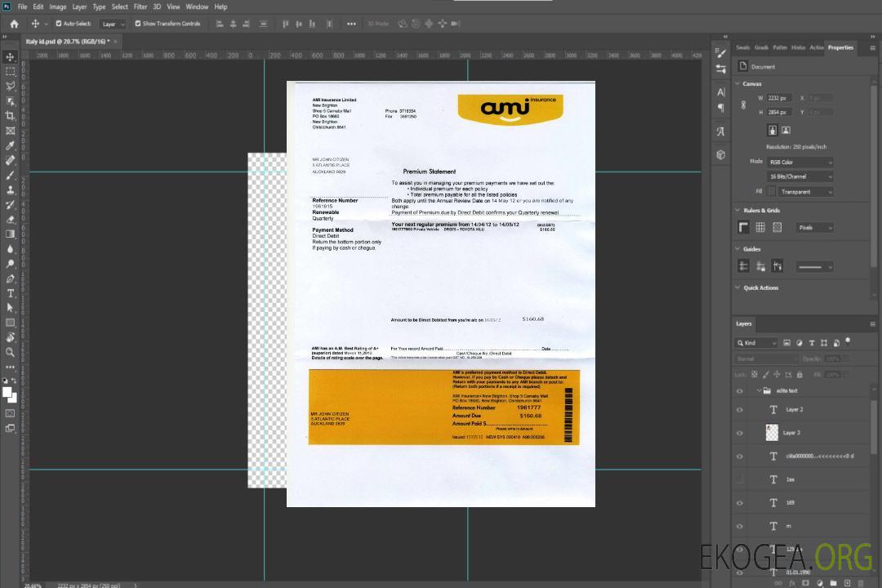Choose the Horizontal Type tool

coord(10,293)
